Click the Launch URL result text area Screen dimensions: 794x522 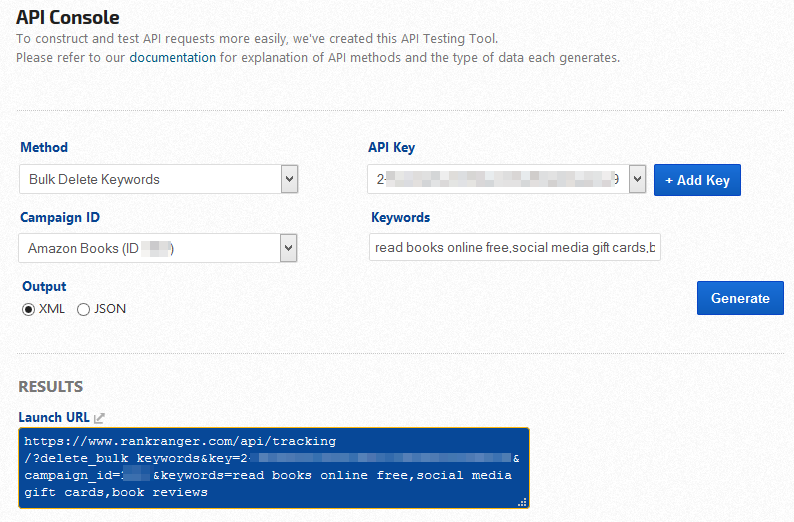273,467
